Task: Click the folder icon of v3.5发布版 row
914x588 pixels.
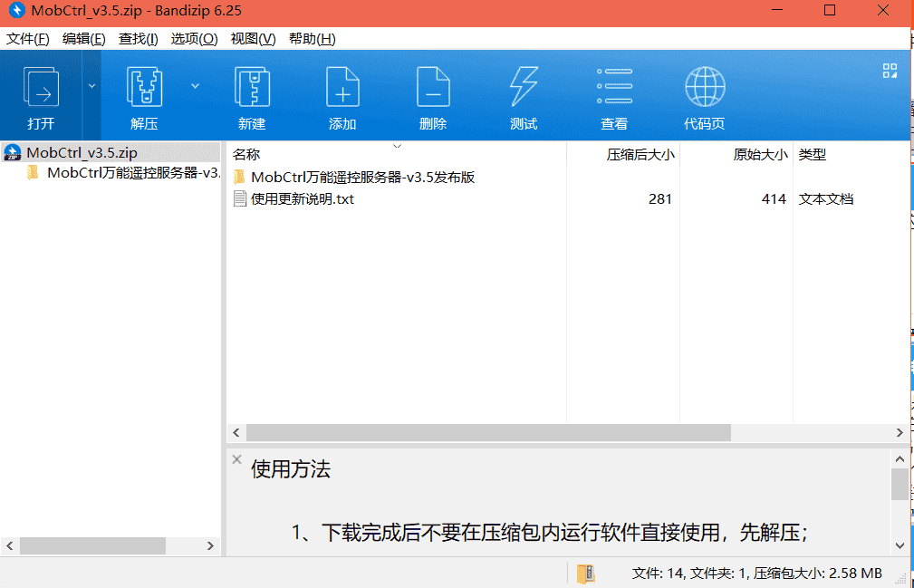Action: [x=239, y=177]
